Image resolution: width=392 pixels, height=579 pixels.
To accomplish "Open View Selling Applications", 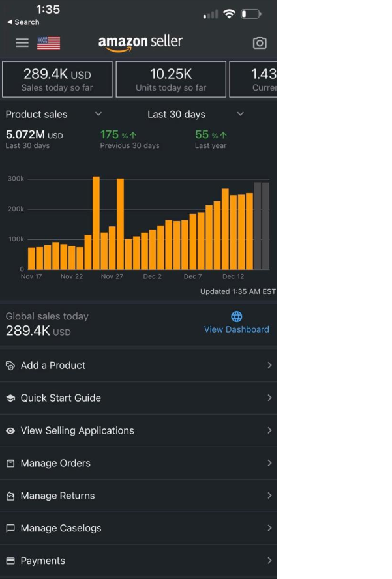I will (x=138, y=430).
